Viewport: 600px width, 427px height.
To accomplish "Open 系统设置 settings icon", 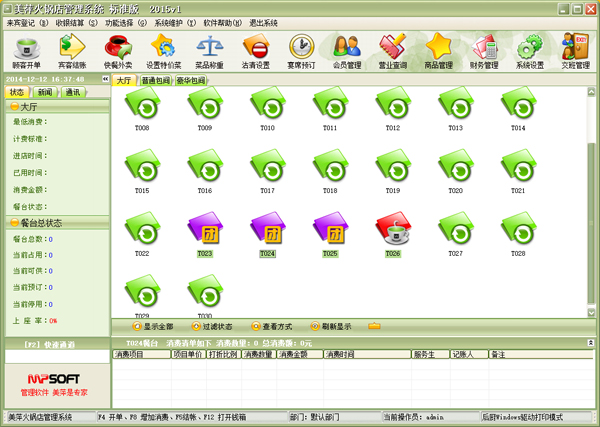I will point(530,50).
